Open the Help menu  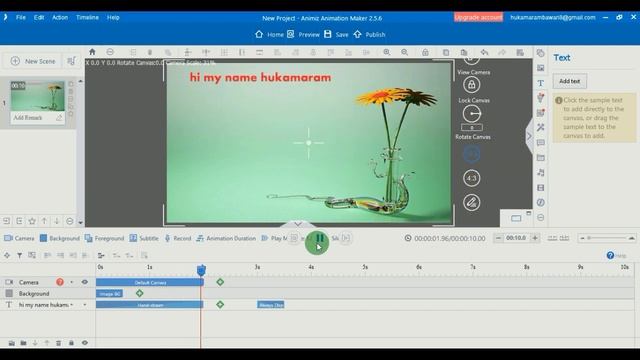[x=113, y=18]
